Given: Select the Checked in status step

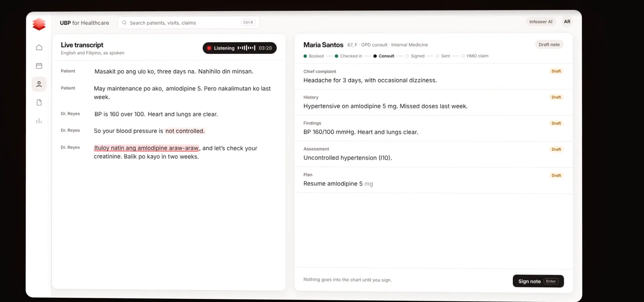Looking at the screenshot, I should (x=349, y=56).
